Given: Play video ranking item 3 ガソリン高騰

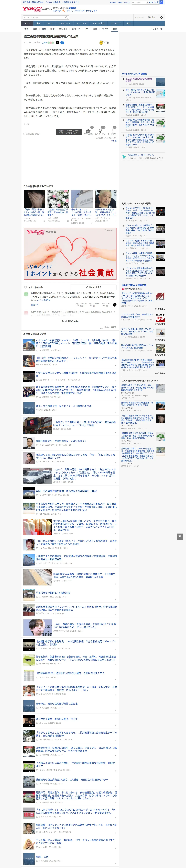Looking at the screenshot, I should click(160, 244).
